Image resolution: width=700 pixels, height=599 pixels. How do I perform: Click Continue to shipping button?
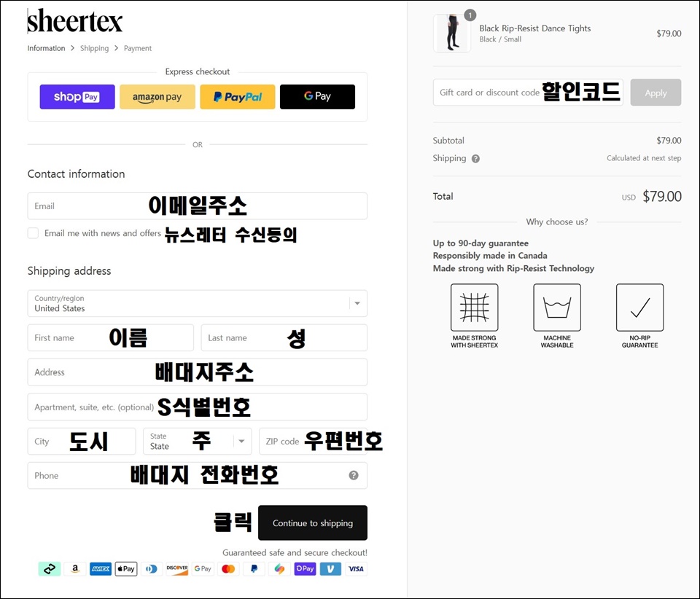pos(313,522)
